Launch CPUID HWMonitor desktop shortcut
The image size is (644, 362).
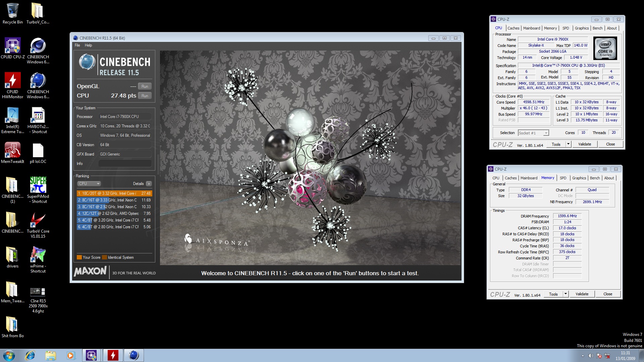[13, 85]
